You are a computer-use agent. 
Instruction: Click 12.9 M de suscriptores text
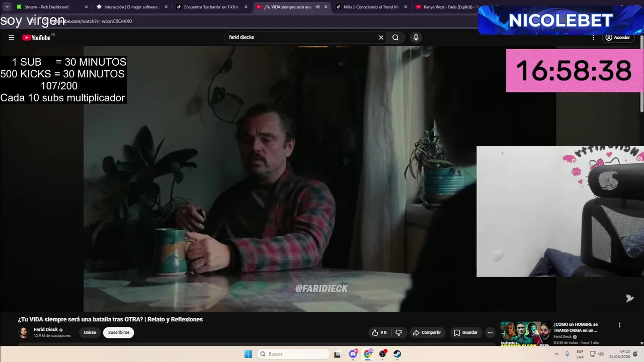click(x=52, y=335)
